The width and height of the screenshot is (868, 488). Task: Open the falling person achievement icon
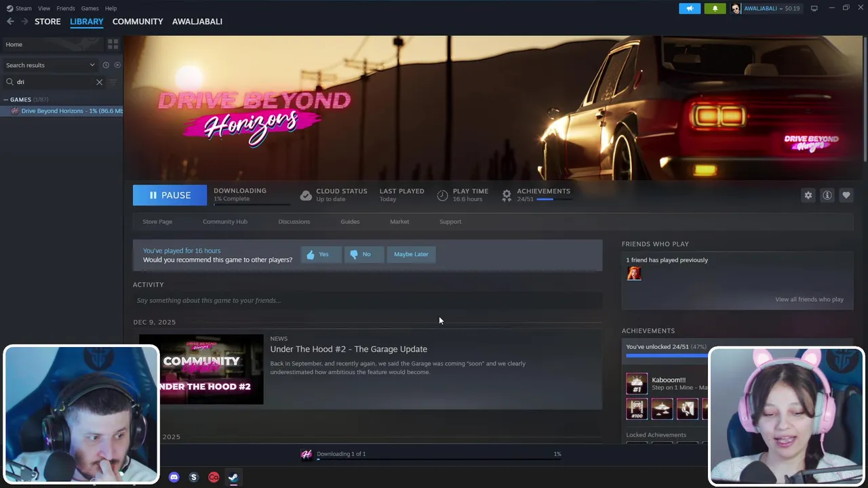click(687, 409)
